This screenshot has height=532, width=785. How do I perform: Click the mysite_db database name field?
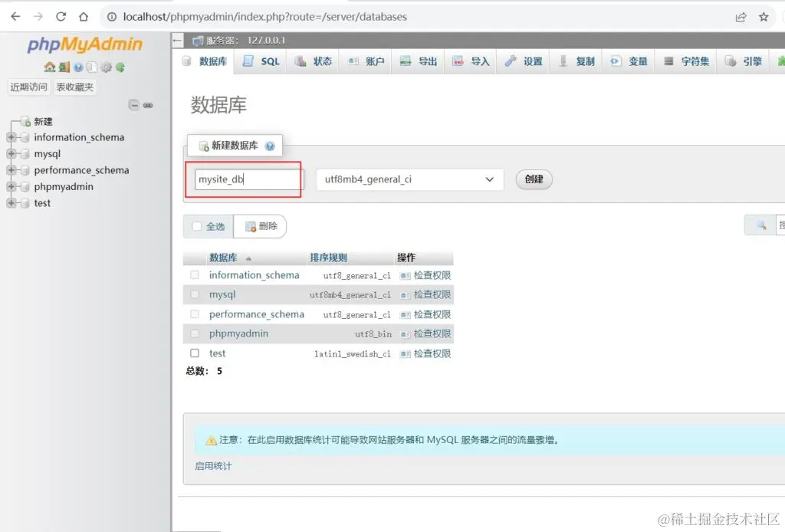click(248, 179)
